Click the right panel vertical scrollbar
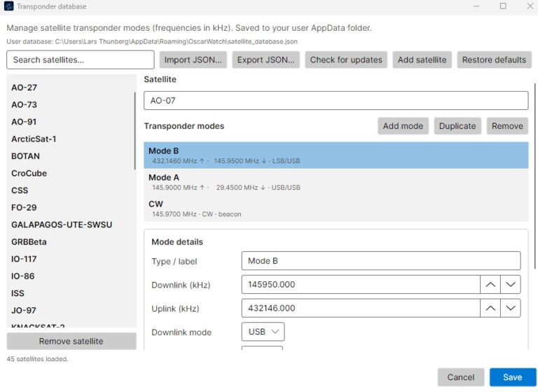 coord(535,176)
